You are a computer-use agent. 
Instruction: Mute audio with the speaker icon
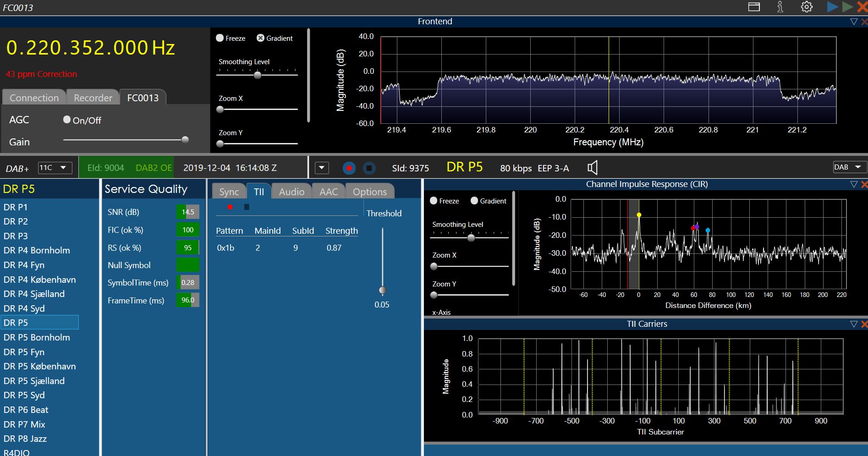[x=593, y=168]
